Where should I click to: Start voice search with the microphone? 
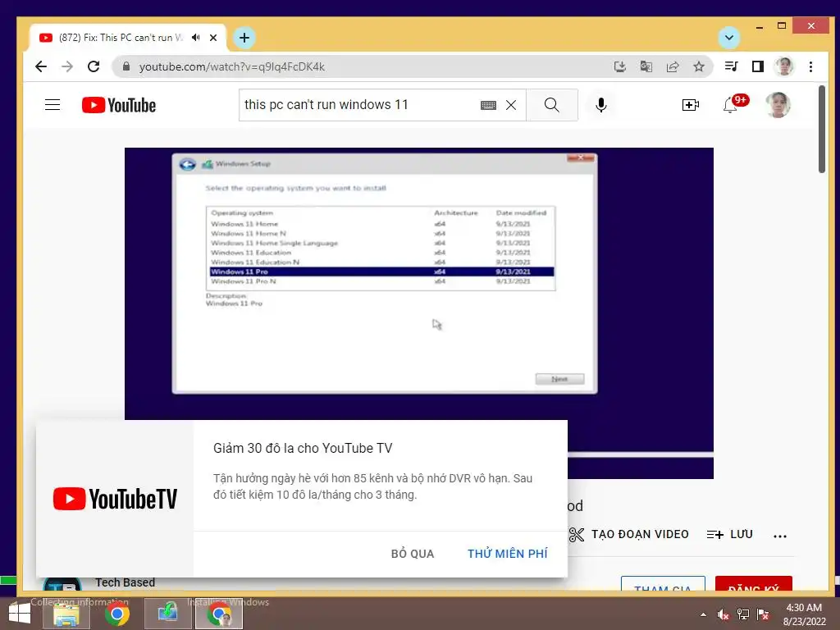tap(601, 105)
